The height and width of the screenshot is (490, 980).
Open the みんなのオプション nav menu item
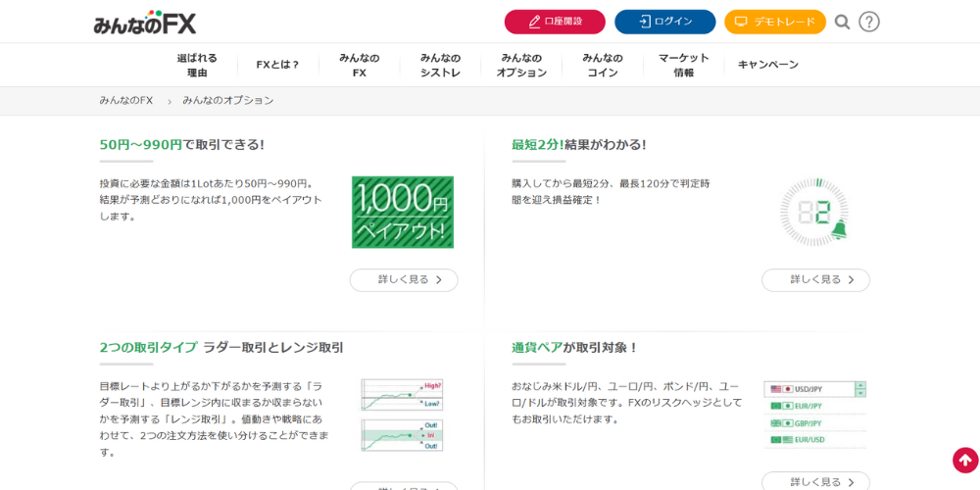(x=521, y=65)
